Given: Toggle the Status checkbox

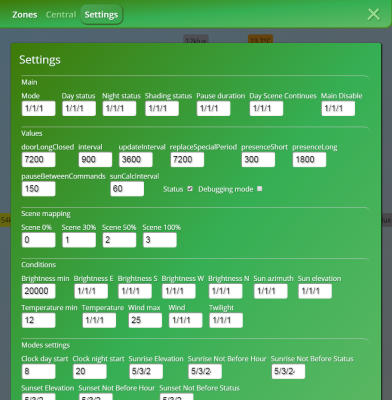Looking at the screenshot, I should [x=190, y=189].
